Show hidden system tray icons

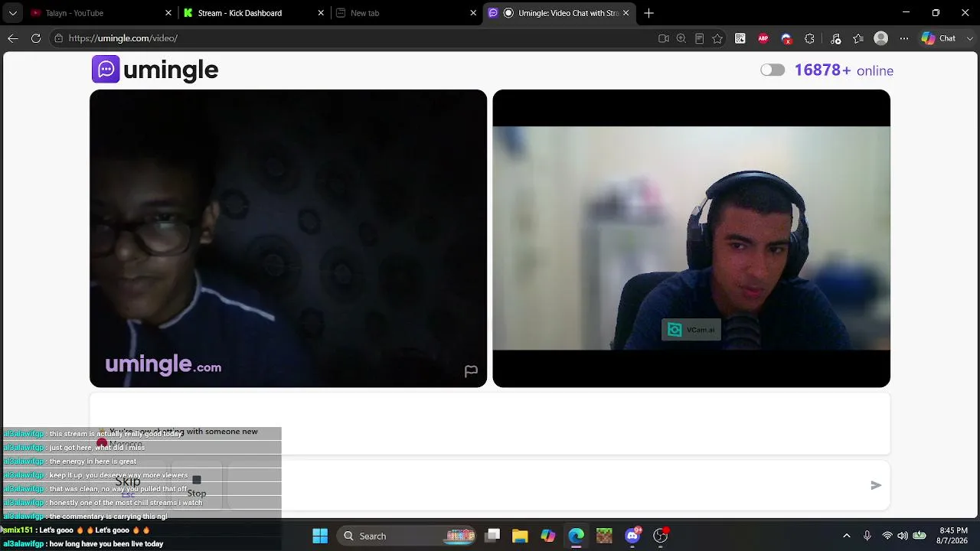(x=846, y=536)
